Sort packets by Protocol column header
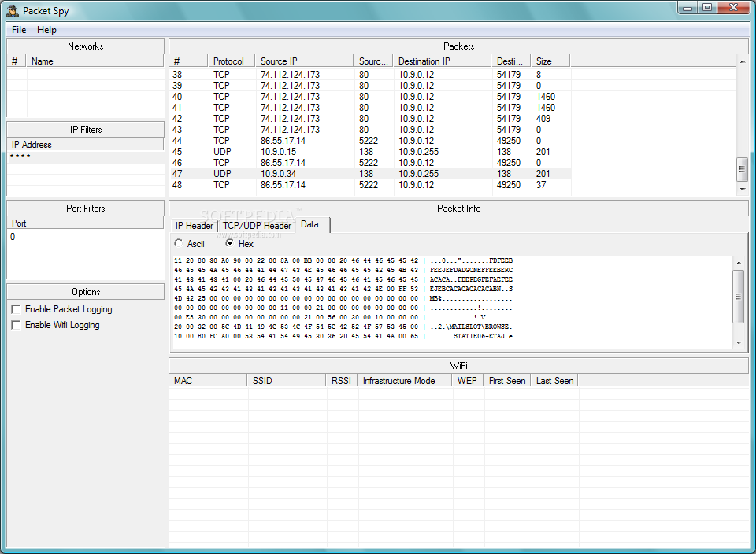This screenshot has height=554, width=756. coord(232,61)
